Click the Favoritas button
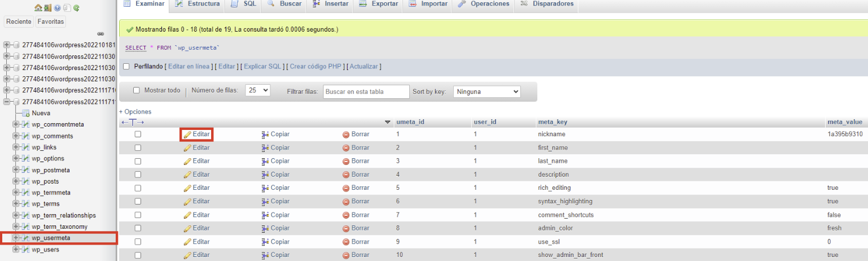The width and height of the screenshot is (868, 261). tap(51, 21)
